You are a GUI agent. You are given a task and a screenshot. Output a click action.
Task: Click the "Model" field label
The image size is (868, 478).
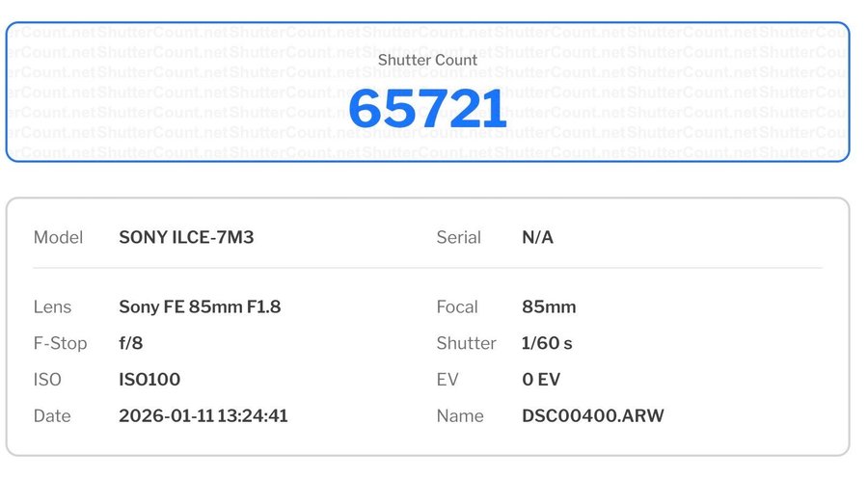click(58, 237)
